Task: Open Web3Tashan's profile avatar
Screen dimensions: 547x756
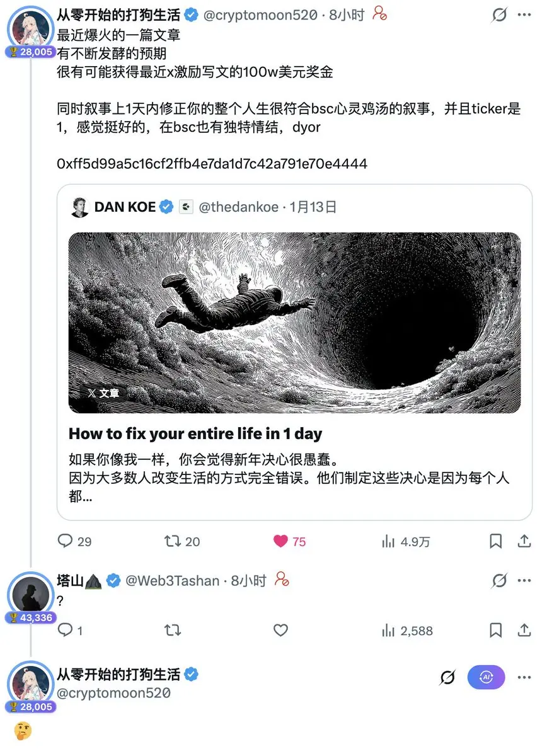Action: [x=30, y=593]
